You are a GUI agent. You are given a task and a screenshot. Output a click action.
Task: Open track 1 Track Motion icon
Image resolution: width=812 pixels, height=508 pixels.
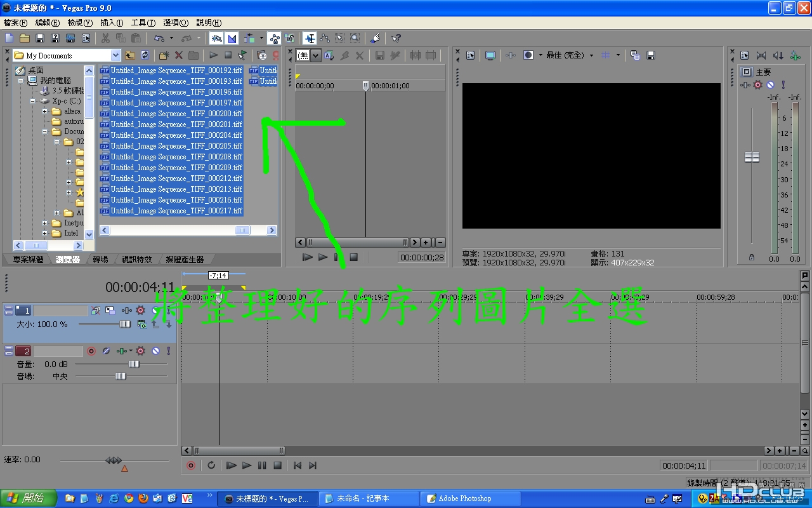(110, 311)
